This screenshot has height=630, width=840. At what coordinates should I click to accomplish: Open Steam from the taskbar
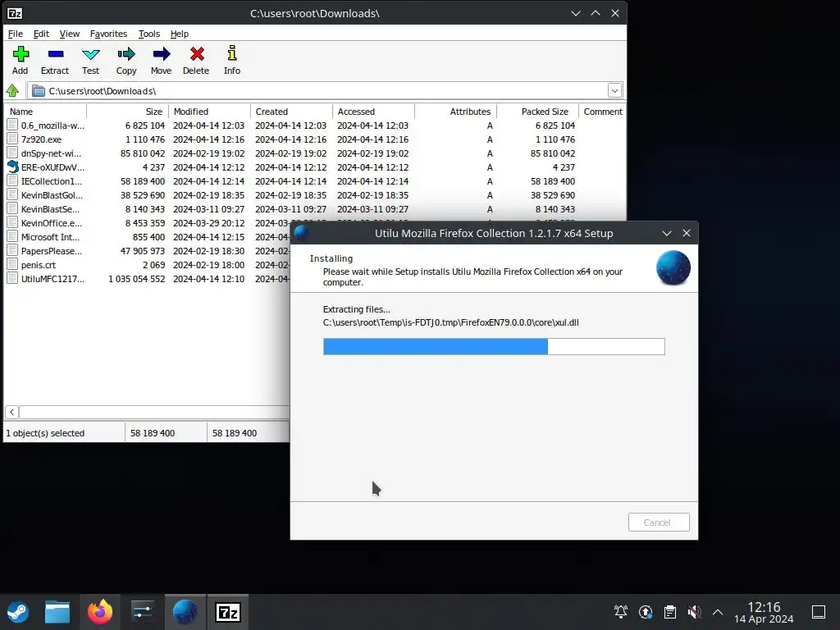(x=18, y=612)
